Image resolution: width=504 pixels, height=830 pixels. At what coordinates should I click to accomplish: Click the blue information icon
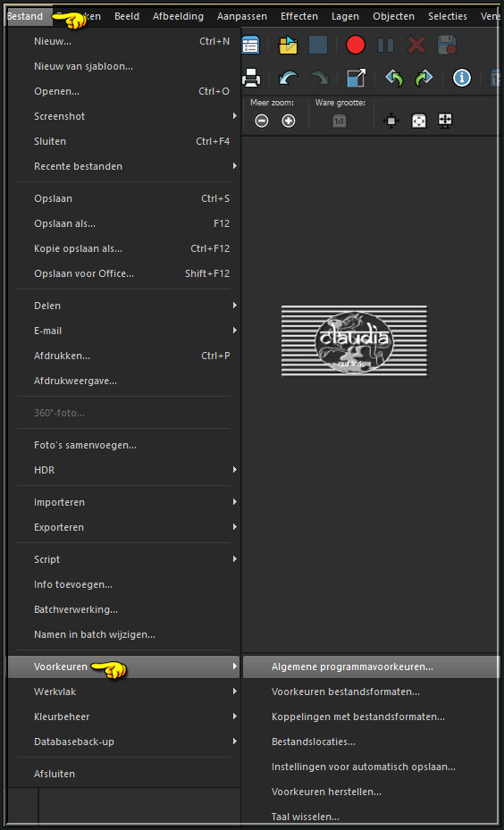462,79
